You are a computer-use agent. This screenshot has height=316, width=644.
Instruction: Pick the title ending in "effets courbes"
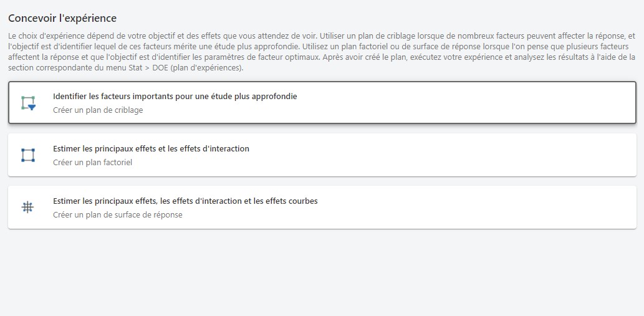point(185,201)
